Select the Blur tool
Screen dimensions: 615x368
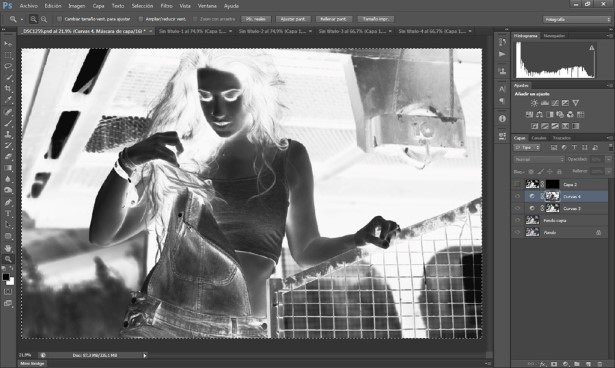click(8, 179)
